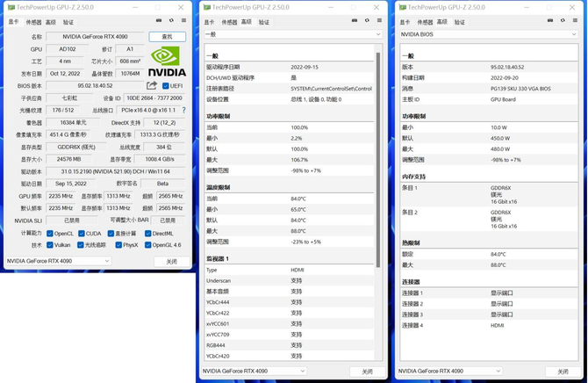Open the GPU selector dropdown at the bottom of the middle window
588x383 pixels.
254,371
